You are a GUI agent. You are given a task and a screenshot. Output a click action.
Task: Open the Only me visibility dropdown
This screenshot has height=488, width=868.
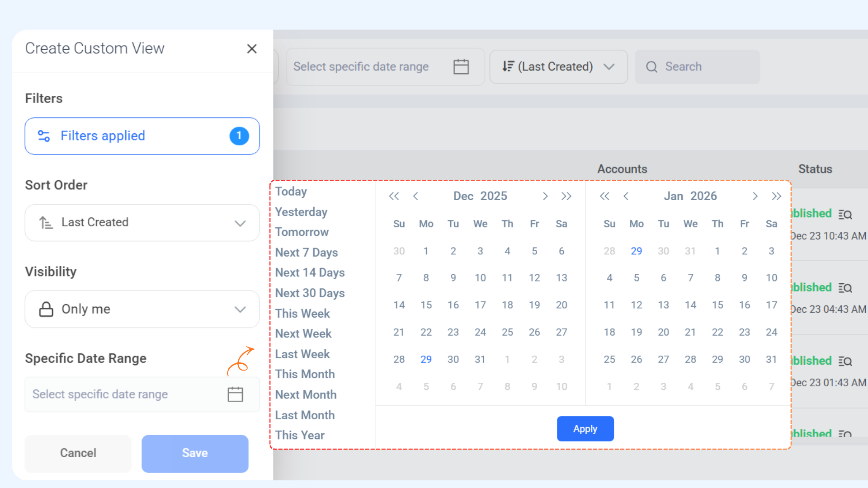click(x=142, y=309)
